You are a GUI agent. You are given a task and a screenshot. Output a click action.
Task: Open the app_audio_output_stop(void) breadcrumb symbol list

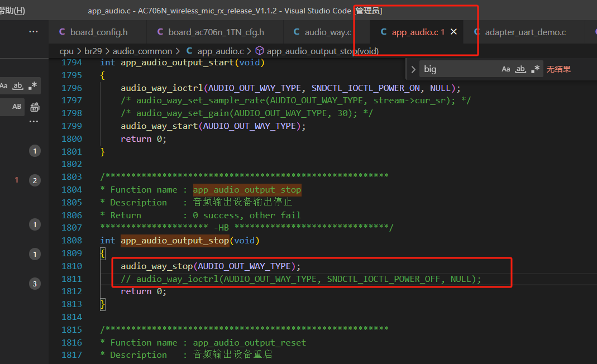(x=322, y=51)
